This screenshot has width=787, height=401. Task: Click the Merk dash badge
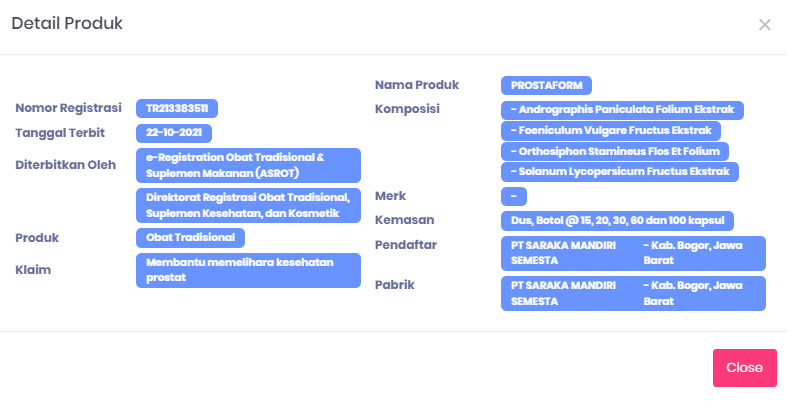(513, 196)
